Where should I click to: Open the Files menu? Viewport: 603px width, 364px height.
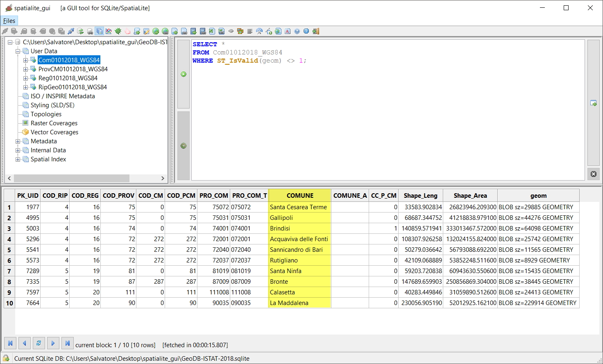pos(9,21)
